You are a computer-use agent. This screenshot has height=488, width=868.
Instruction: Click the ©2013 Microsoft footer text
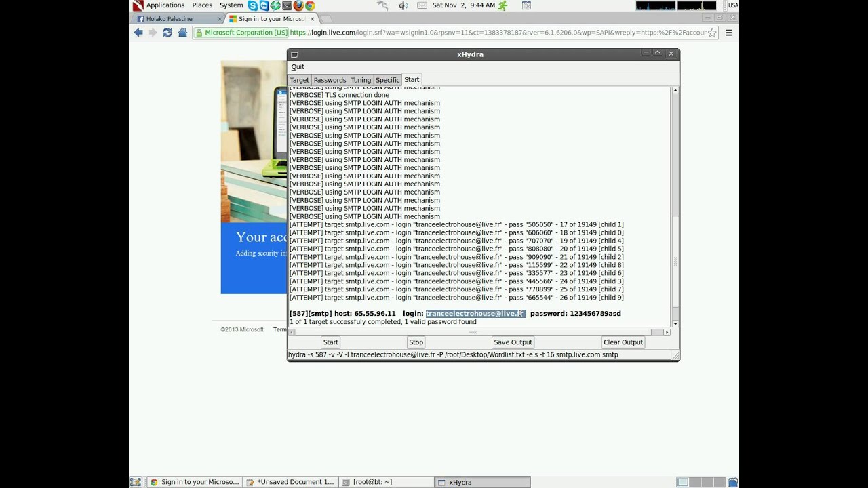pos(242,330)
